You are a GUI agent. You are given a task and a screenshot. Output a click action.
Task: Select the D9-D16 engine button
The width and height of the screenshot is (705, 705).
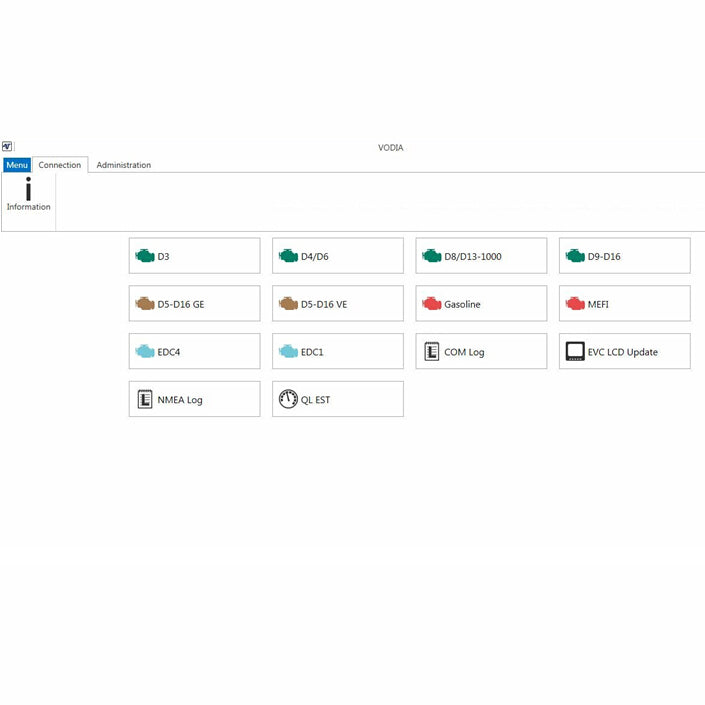[x=624, y=256]
